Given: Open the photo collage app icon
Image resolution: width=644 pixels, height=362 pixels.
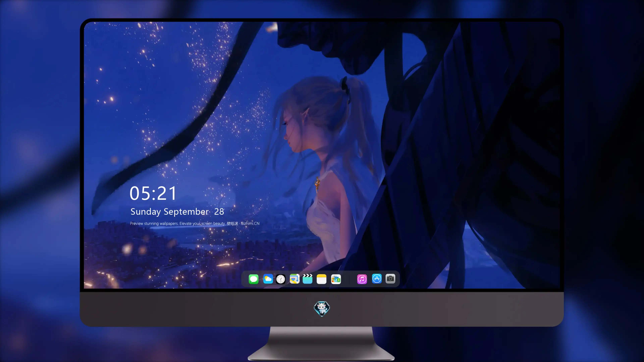Looking at the screenshot, I should (336, 279).
